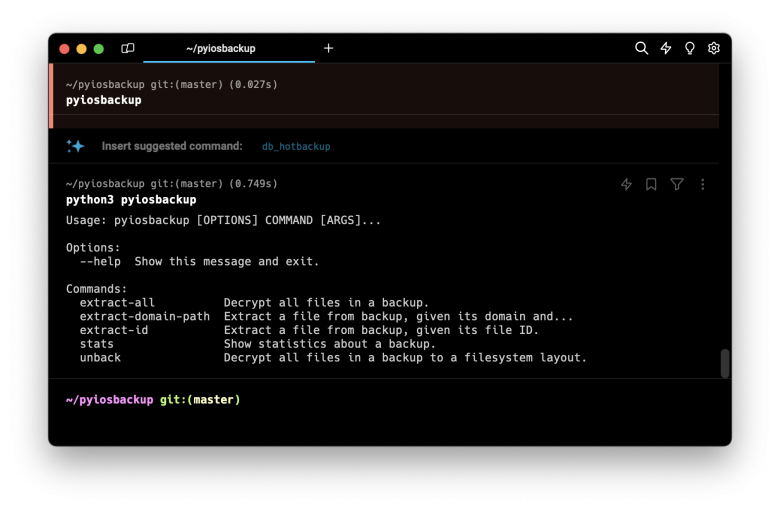The width and height of the screenshot is (780, 510).
Task: Click 'extract-domain-path' command name
Action: [x=145, y=316]
